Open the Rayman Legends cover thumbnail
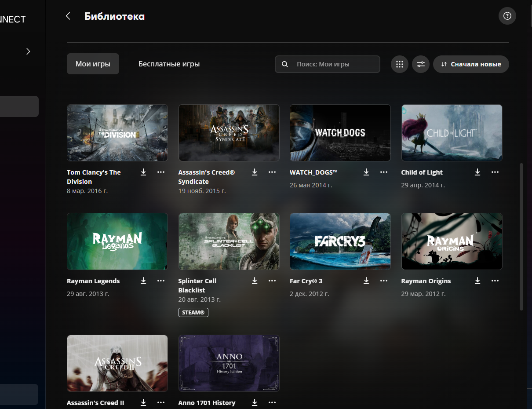Viewport: 532px width, 409px height. [117, 241]
